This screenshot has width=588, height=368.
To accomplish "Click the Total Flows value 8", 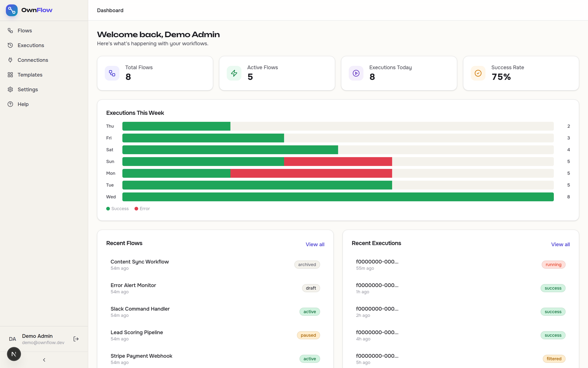I will coord(128,77).
